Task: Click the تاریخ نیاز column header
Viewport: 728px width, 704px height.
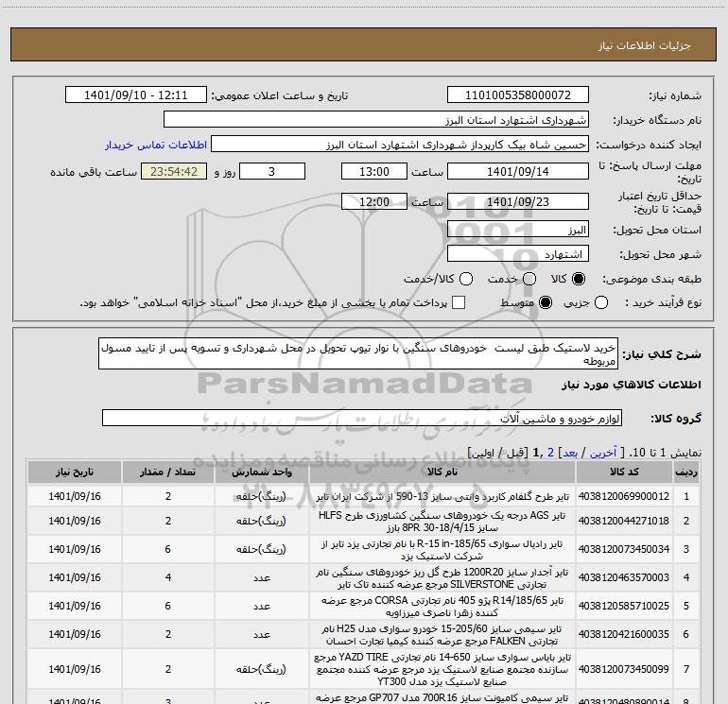Action: tap(75, 472)
